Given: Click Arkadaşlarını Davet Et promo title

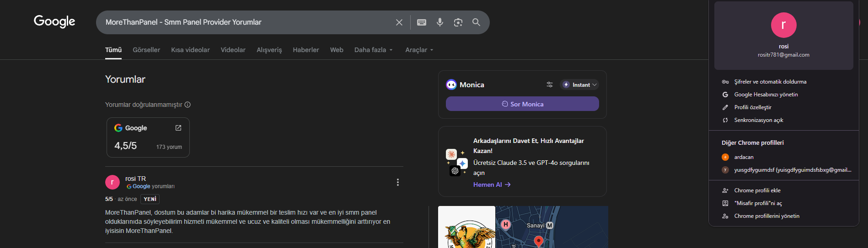Looking at the screenshot, I should pos(529,146).
